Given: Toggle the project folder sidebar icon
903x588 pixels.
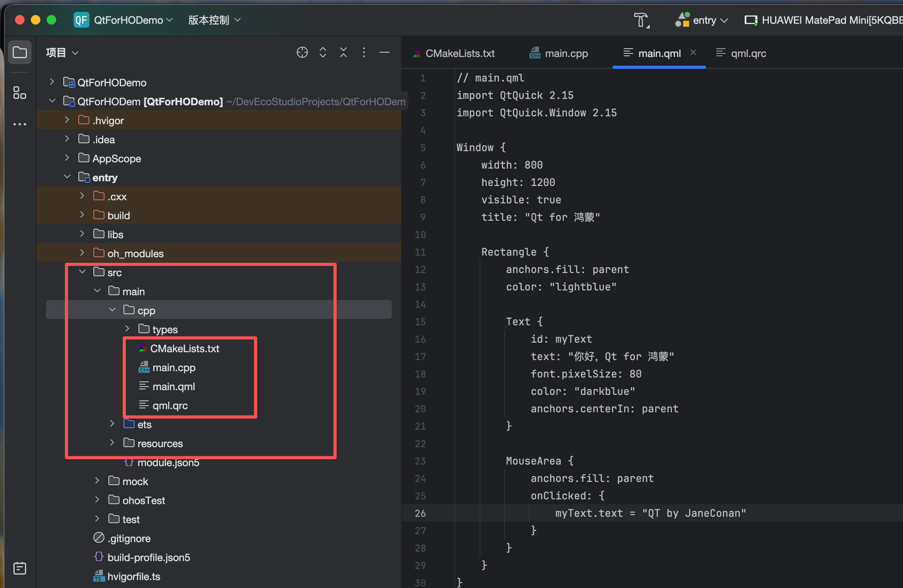Looking at the screenshot, I should click(19, 52).
